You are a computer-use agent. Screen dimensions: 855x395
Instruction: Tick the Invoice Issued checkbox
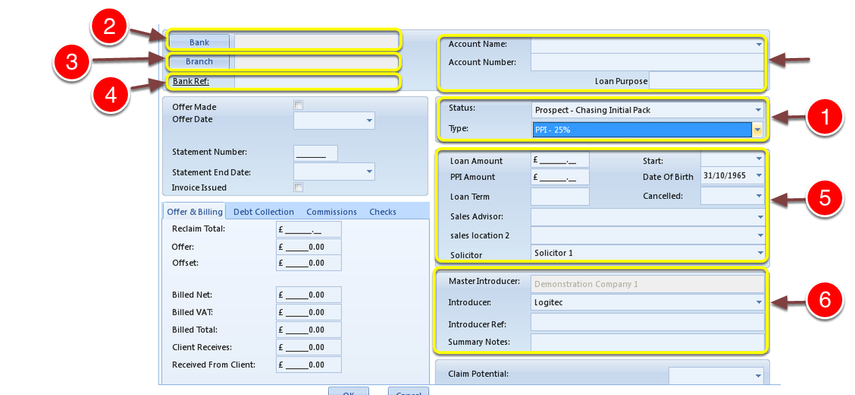(298, 187)
